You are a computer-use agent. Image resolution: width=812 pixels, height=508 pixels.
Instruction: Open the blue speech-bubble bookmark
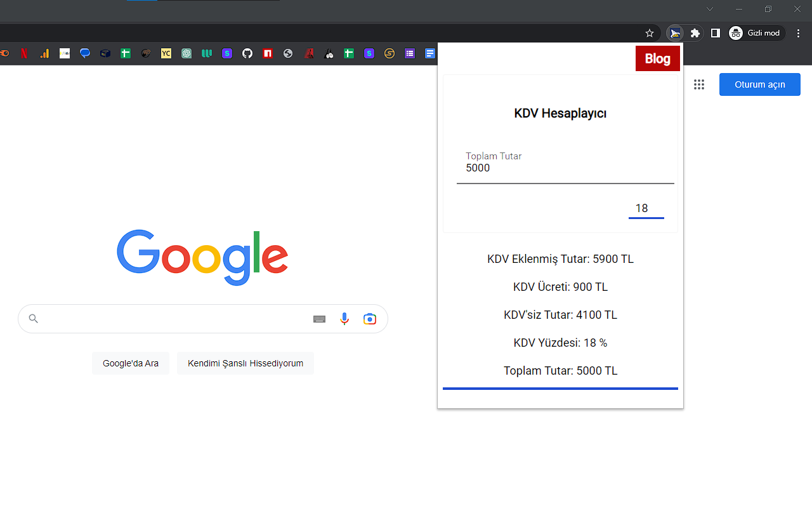tap(85, 53)
